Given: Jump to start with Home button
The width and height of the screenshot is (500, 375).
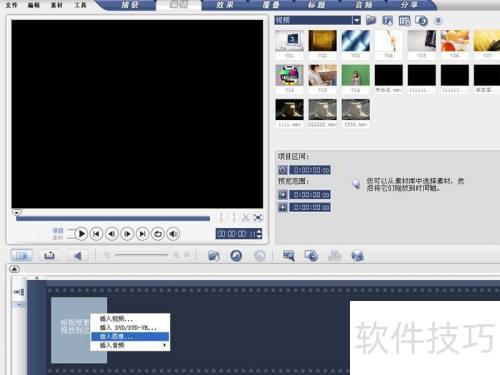Looking at the screenshot, I should pyautogui.click(x=96, y=234).
